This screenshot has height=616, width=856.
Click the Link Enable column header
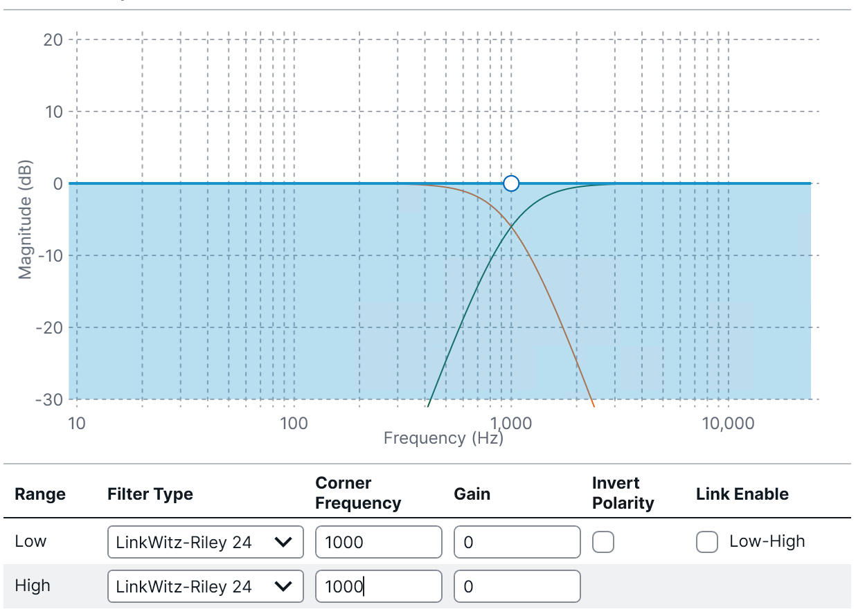pos(742,494)
